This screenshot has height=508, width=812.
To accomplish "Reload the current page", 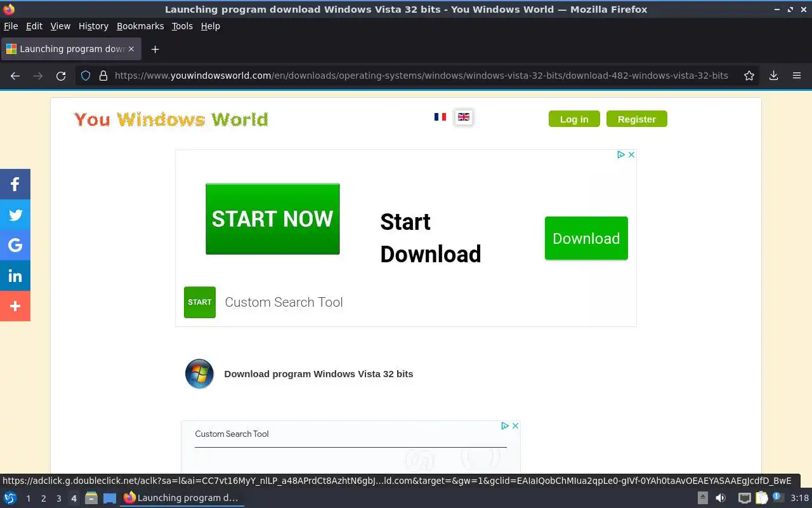I will (61, 76).
